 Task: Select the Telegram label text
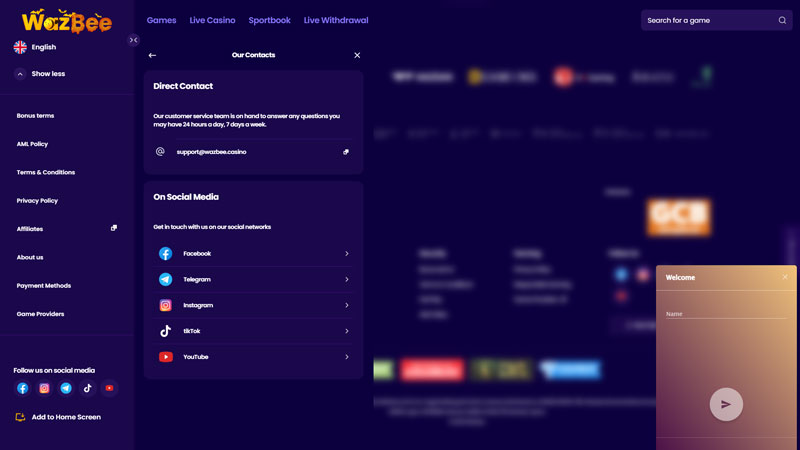tap(197, 280)
